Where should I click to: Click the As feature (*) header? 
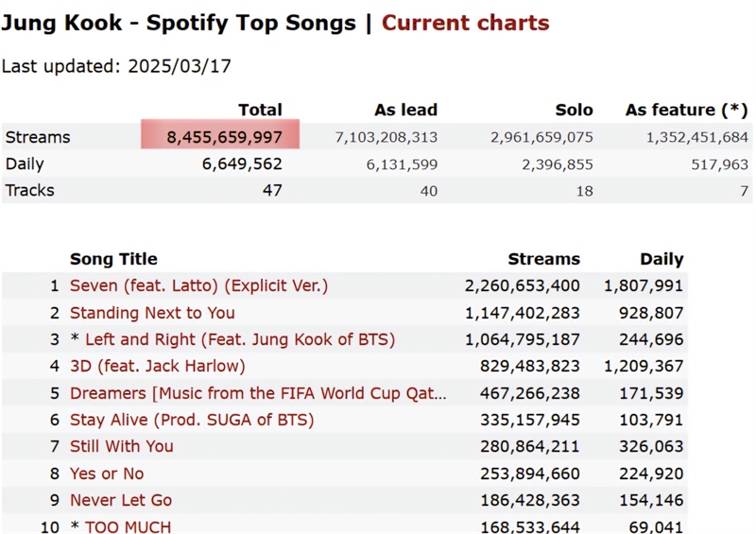[687, 110]
